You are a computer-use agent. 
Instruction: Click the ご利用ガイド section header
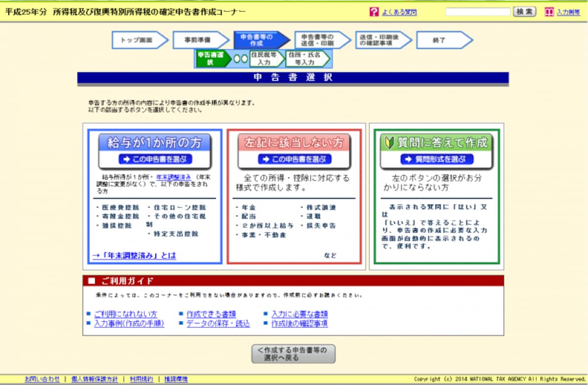tap(293, 281)
